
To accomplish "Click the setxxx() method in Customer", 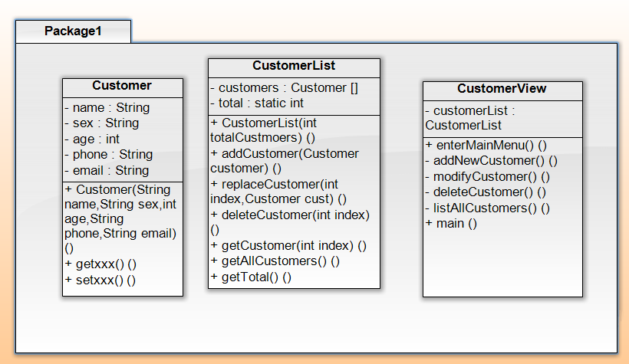I will pyautogui.click(x=100, y=280).
